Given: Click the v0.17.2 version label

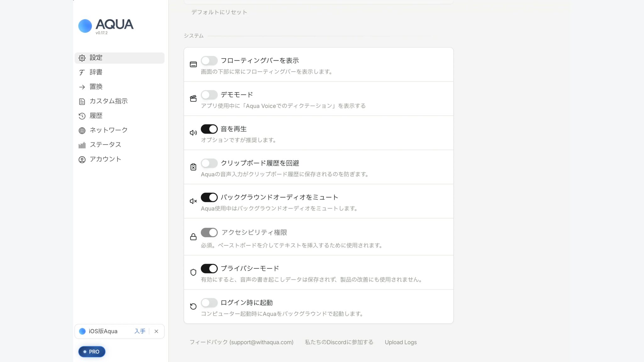Looking at the screenshot, I should point(102,33).
